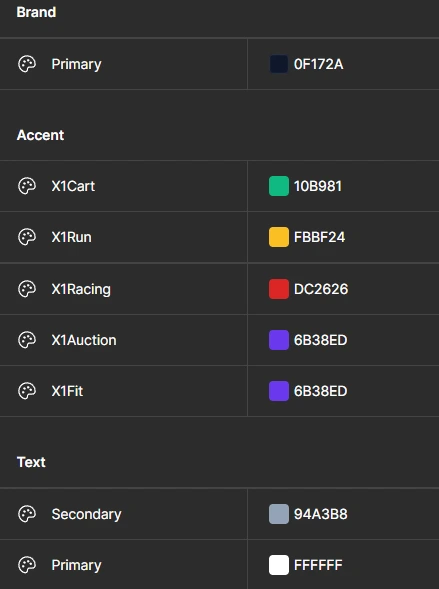
Task: Select the Secondary variable name
Action: click(86, 514)
